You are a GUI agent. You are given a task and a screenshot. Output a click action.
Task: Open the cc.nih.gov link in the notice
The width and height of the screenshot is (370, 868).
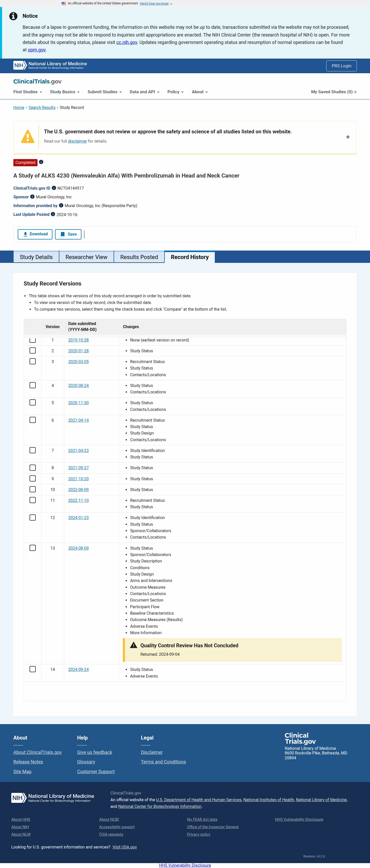[x=127, y=42]
